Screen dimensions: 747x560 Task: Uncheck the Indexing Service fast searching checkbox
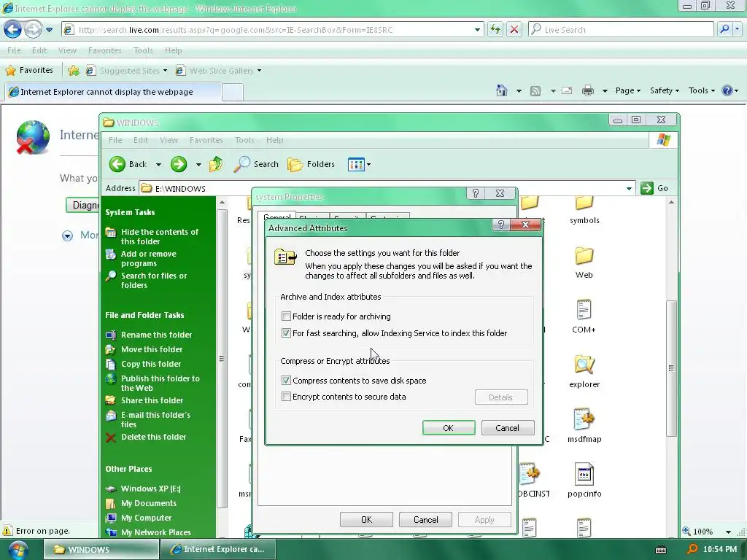286,332
